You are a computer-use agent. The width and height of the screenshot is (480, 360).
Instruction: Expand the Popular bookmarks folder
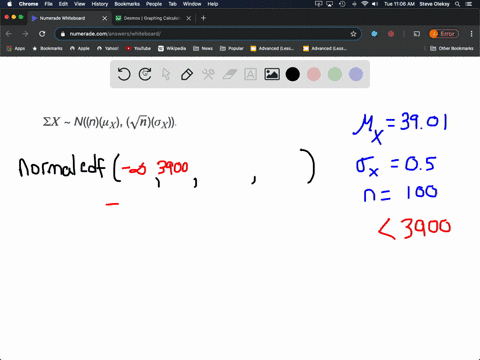pyautogui.click(x=232, y=48)
